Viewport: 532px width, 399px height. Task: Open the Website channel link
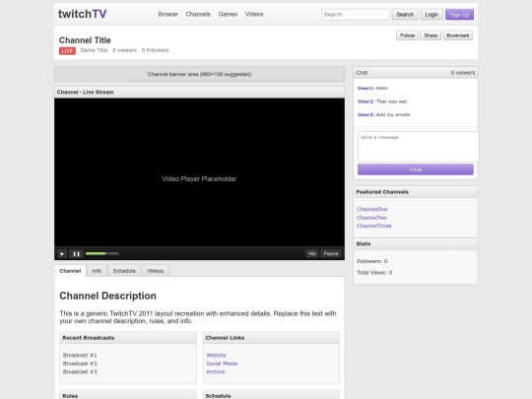(216, 356)
